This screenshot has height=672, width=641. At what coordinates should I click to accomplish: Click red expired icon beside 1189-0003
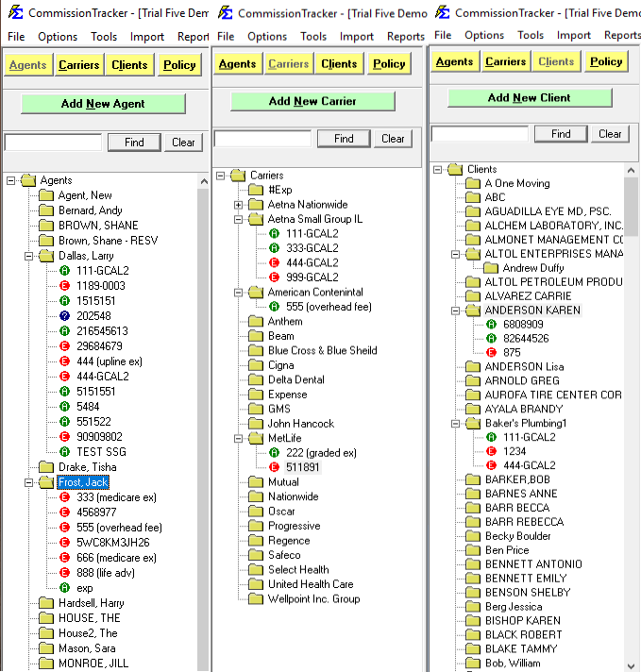point(65,285)
